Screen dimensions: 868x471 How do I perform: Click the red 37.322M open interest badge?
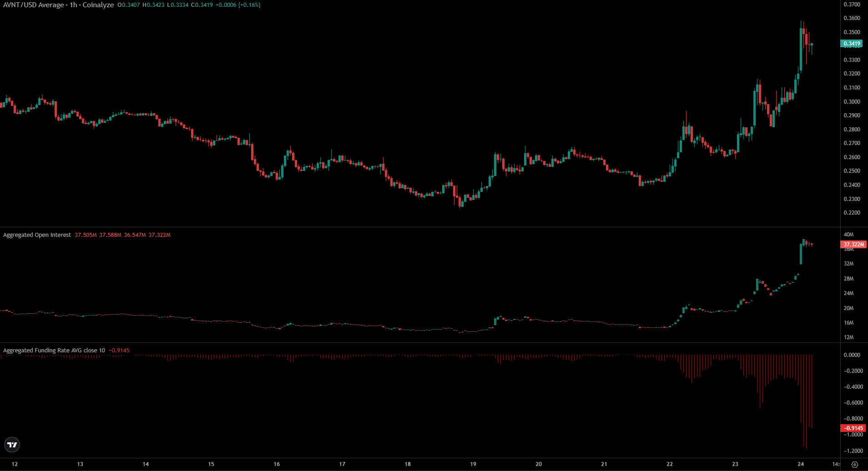tap(853, 244)
